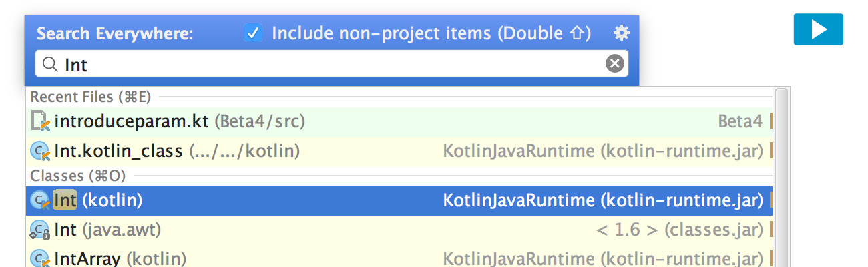The image size is (868, 267).
Task: Click the IntArray class icon
Action: 41,259
